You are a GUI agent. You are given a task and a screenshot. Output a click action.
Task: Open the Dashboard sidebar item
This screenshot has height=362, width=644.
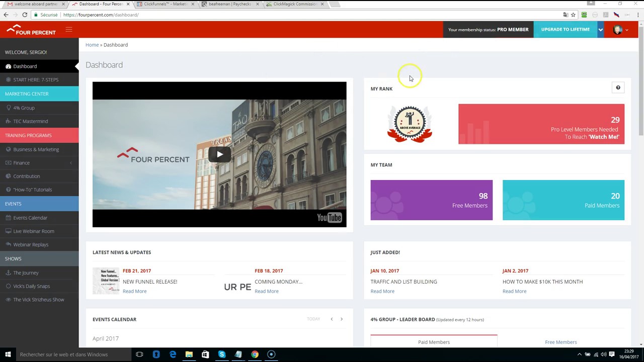39,66
